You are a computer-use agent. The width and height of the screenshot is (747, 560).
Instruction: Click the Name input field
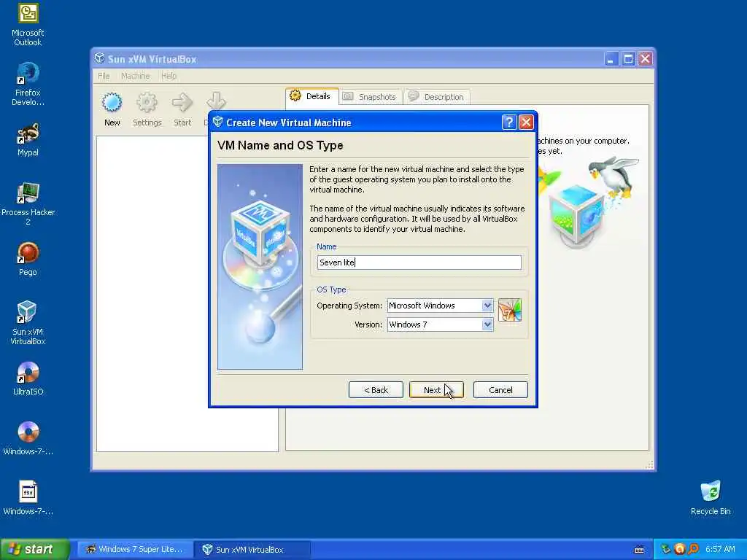419,262
